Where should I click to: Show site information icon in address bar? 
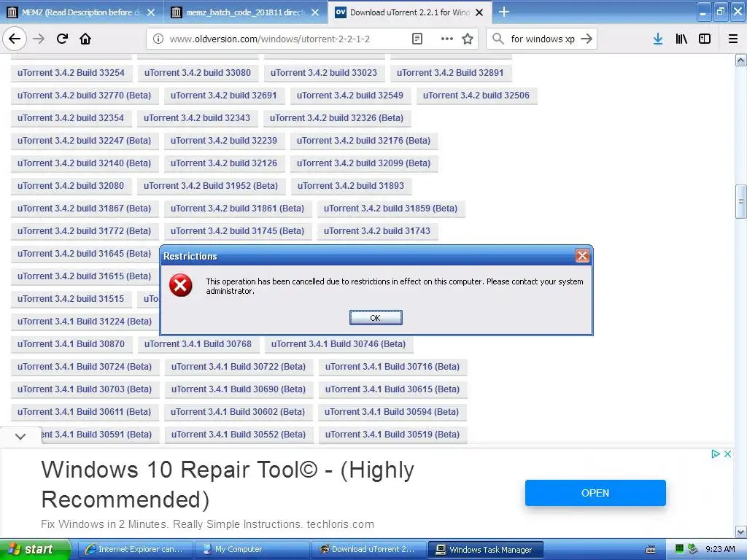[x=158, y=39]
